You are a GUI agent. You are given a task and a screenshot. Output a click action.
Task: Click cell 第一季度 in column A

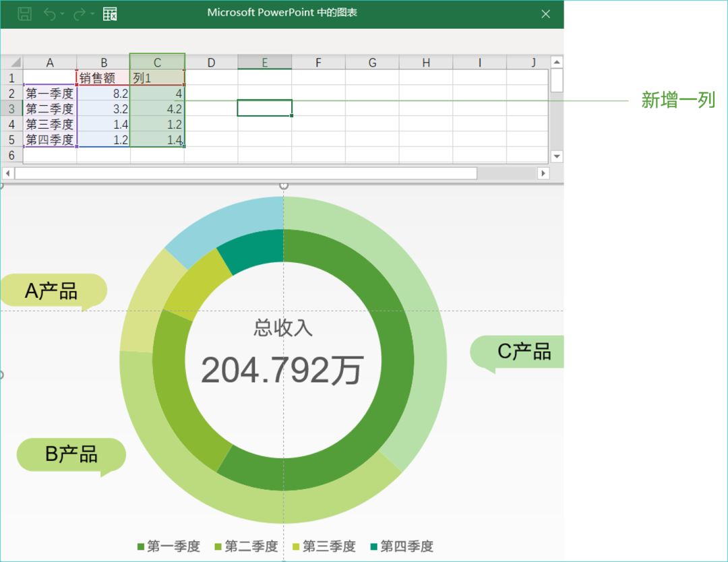click(50, 93)
